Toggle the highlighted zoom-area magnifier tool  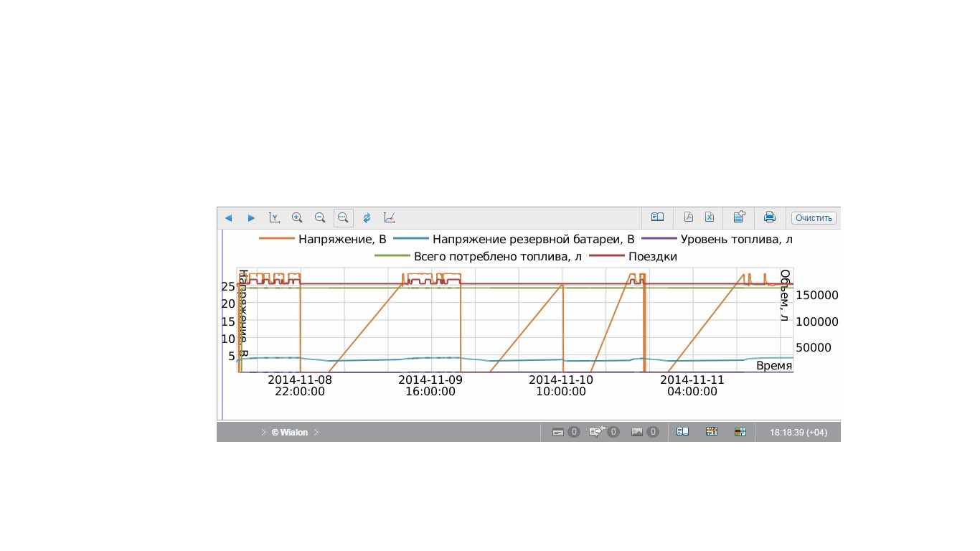pos(343,218)
